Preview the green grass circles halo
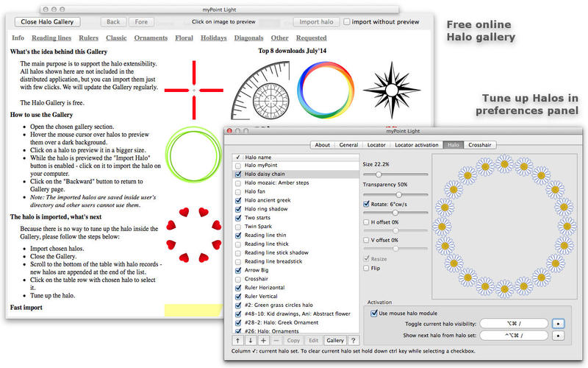 (x=194, y=155)
